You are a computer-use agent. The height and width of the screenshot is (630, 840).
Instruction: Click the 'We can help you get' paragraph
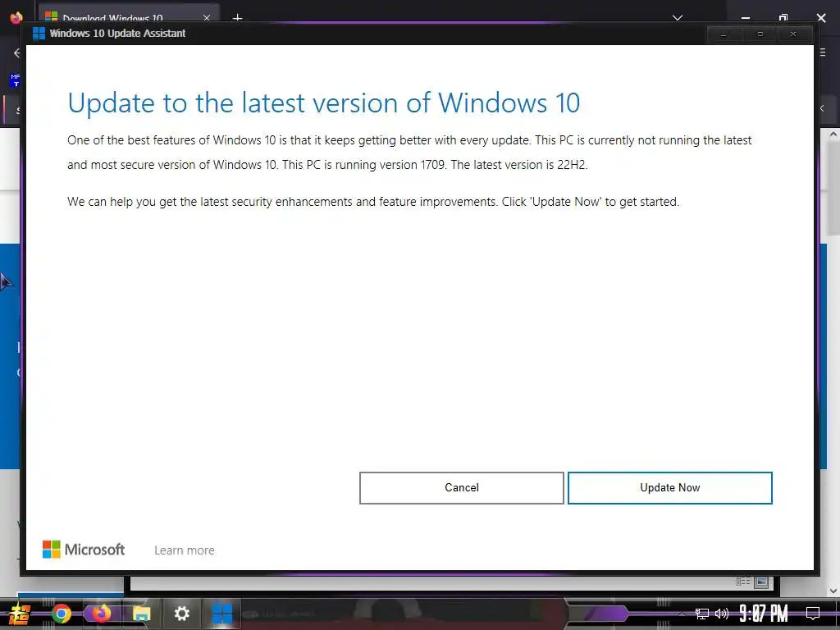(373, 202)
